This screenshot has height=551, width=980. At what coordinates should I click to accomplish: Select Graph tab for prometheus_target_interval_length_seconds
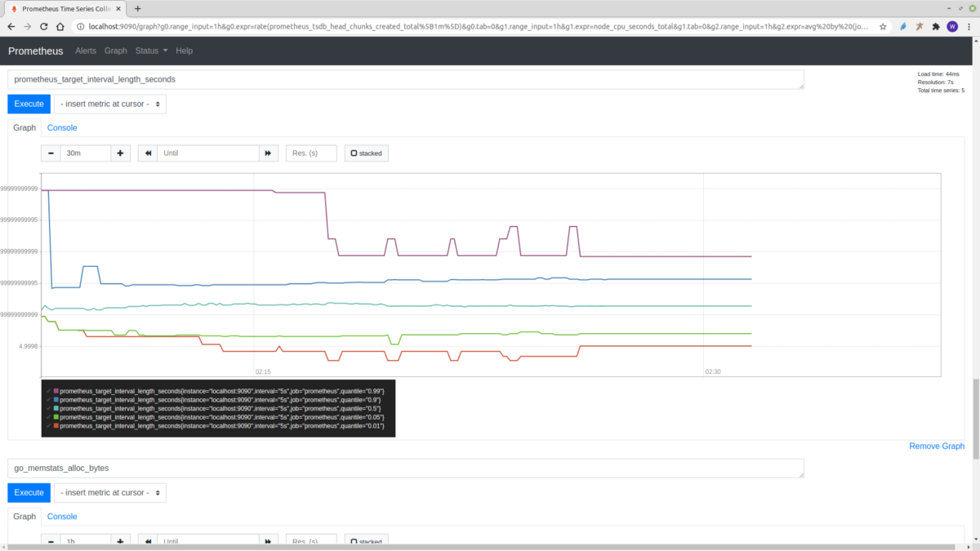click(x=24, y=127)
